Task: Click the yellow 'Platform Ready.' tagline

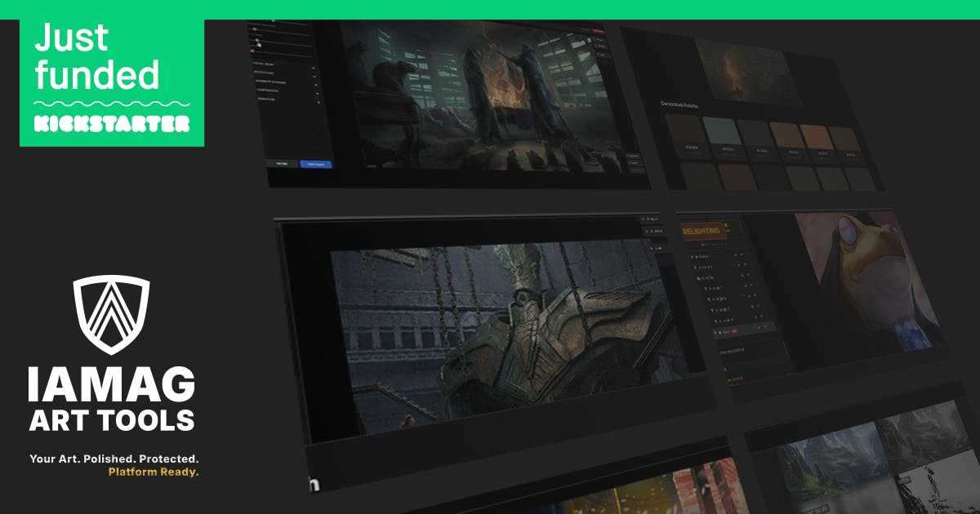Action: [154, 472]
